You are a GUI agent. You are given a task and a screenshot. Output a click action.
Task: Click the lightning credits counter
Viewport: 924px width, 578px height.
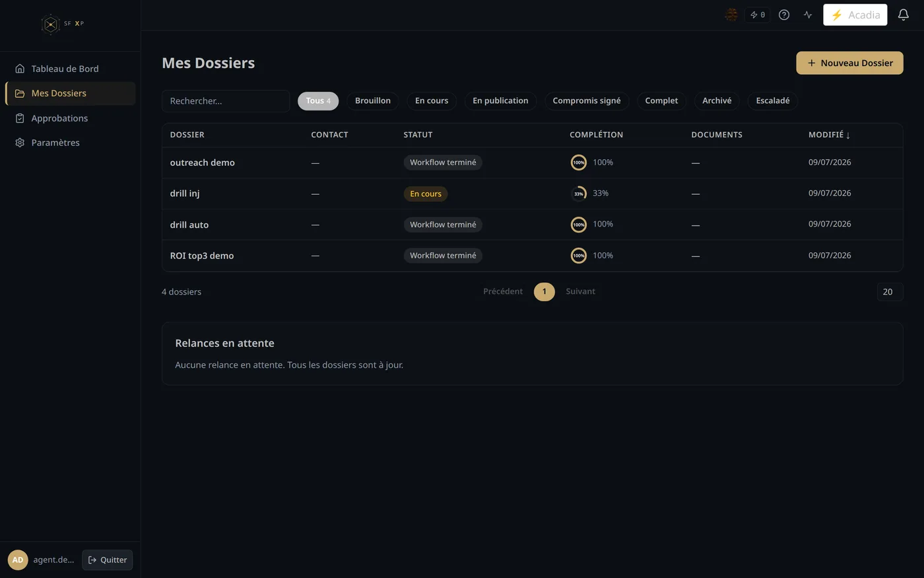pos(758,15)
